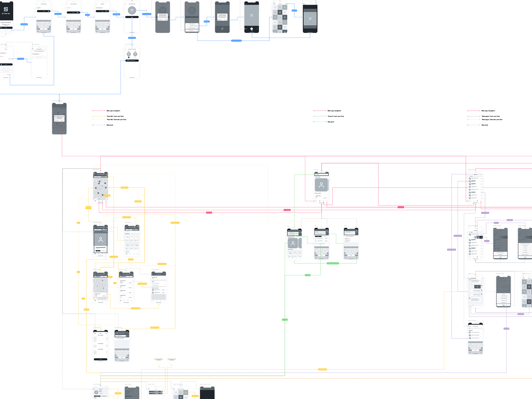
Task: Click the '"Messages" main user flow' legend text
Action: (x=491, y=116)
